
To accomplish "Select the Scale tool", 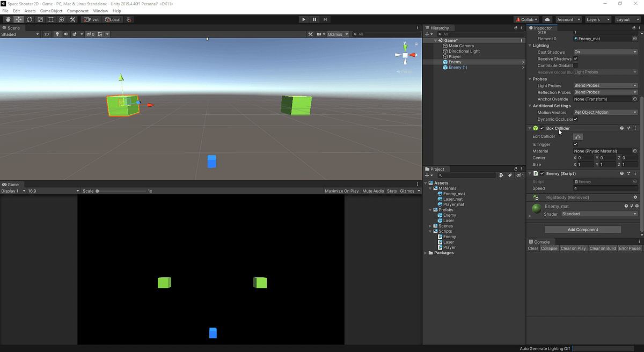I will [x=40, y=19].
